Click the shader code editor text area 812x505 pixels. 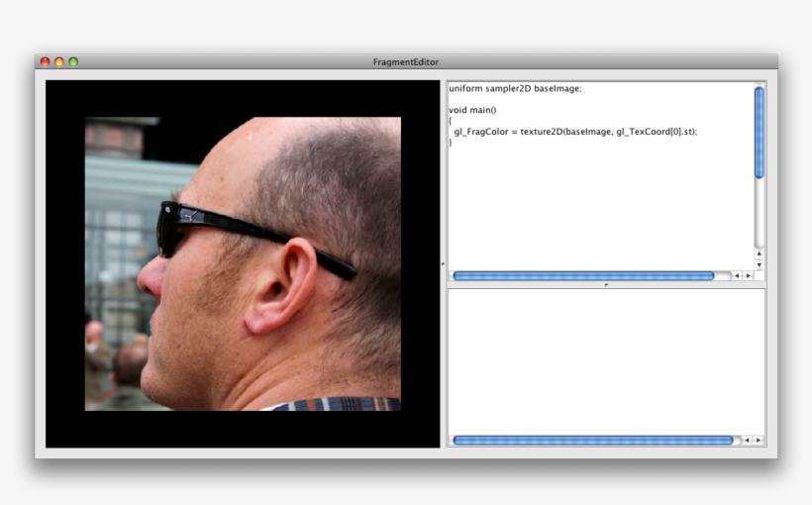coord(601,176)
